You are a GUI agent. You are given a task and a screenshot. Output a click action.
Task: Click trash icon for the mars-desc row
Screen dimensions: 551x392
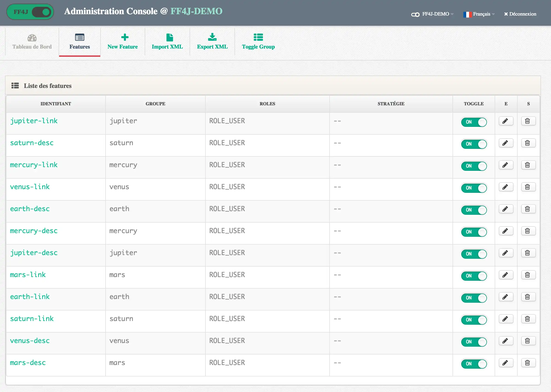[x=528, y=362]
